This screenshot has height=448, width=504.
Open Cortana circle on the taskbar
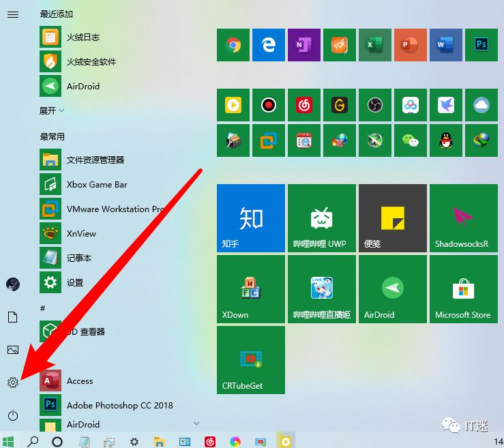[x=57, y=442]
